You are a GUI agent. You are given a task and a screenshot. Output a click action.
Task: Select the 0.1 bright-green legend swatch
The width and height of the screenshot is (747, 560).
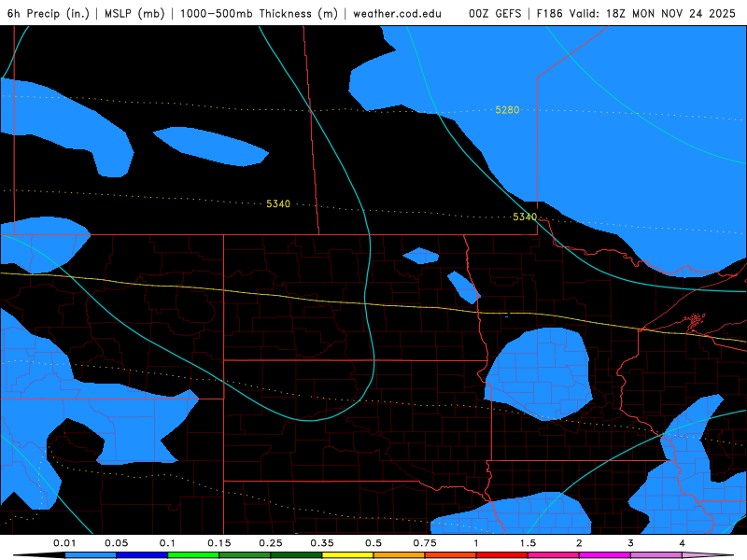pyautogui.click(x=193, y=555)
